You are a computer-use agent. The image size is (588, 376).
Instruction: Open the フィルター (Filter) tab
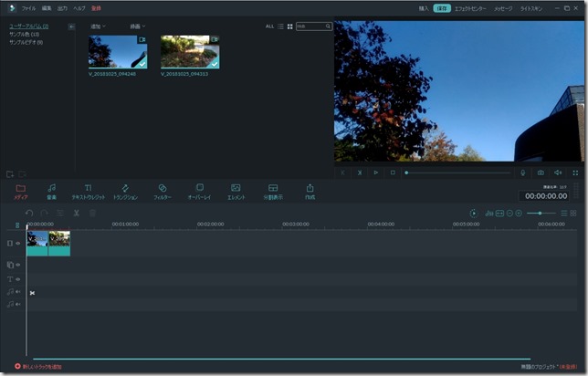[163, 192]
